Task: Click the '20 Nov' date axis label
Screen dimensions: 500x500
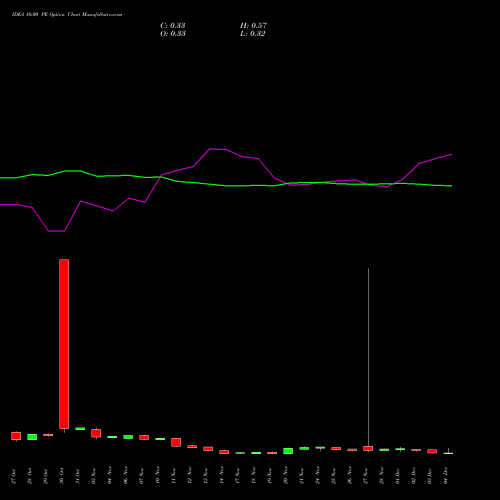Action: pyautogui.click(x=285, y=475)
